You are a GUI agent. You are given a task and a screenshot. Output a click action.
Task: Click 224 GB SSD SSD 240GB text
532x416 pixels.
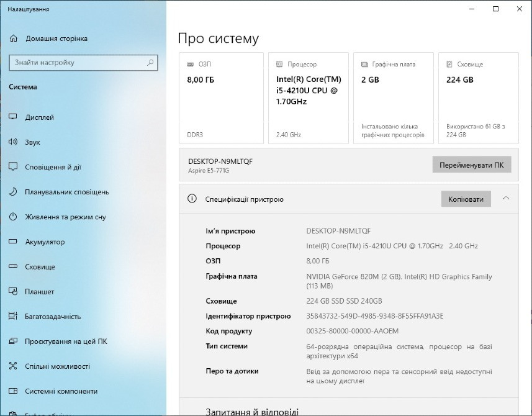pos(344,301)
